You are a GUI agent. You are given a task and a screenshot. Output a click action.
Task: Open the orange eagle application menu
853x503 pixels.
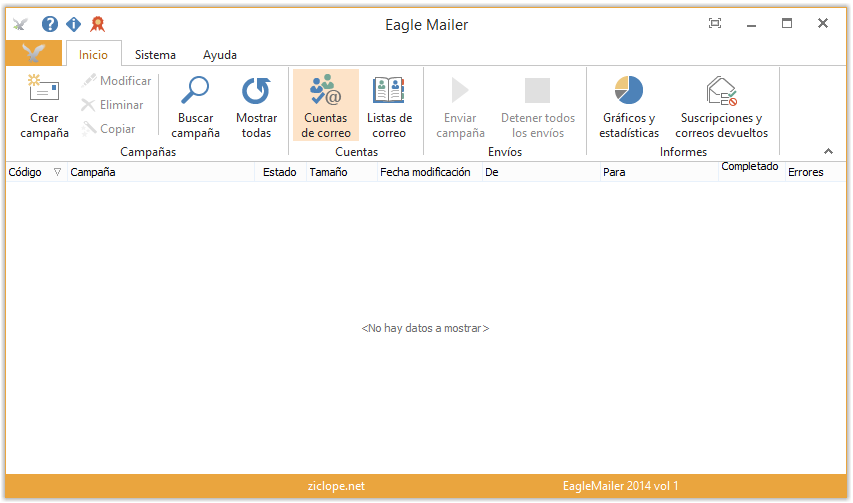click(34, 53)
